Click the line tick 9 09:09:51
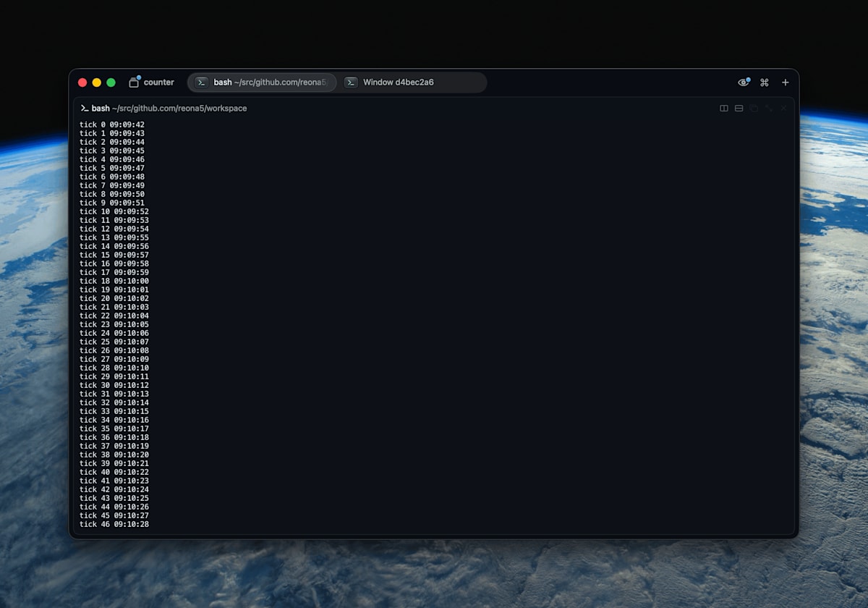The width and height of the screenshot is (868, 608). (x=112, y=203)
